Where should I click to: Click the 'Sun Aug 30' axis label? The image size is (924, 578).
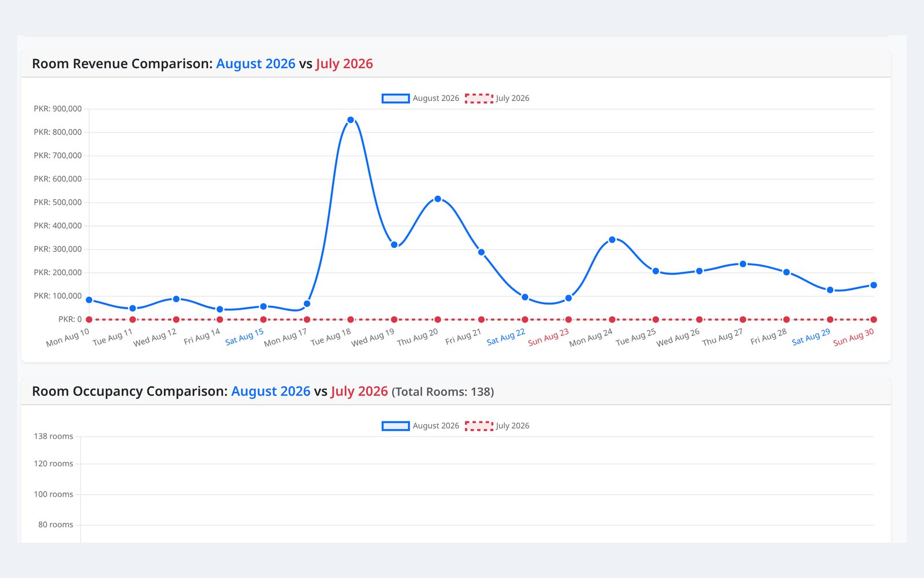coord(854,337)
